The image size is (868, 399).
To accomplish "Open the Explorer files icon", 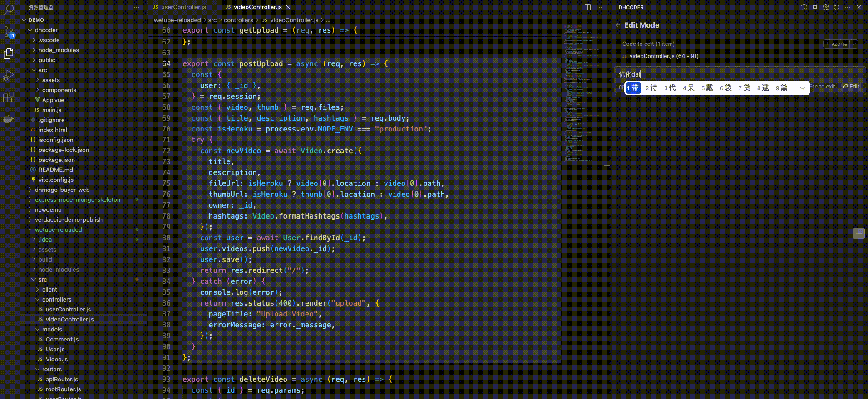I will (x=9, y=53).
